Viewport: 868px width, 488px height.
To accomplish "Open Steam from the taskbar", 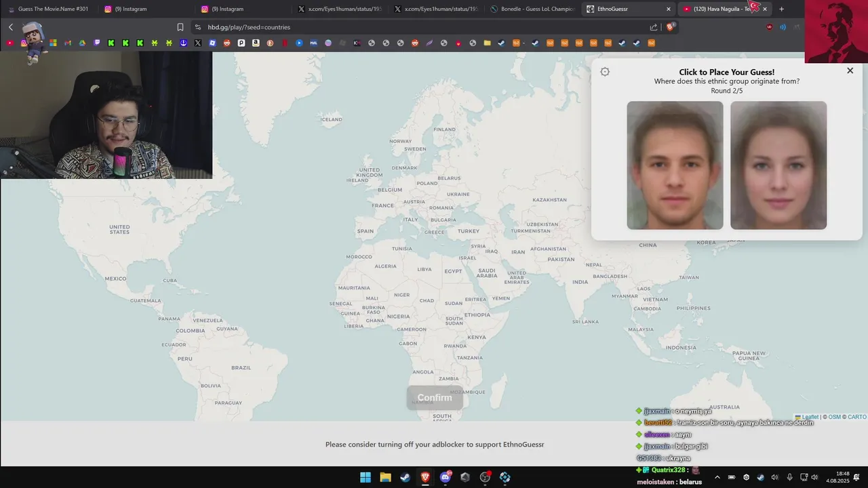I will tap(405, 477).
